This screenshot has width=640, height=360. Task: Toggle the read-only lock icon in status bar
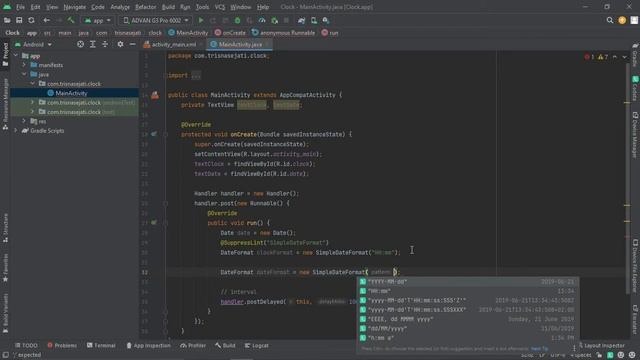(x=599, y=355)
